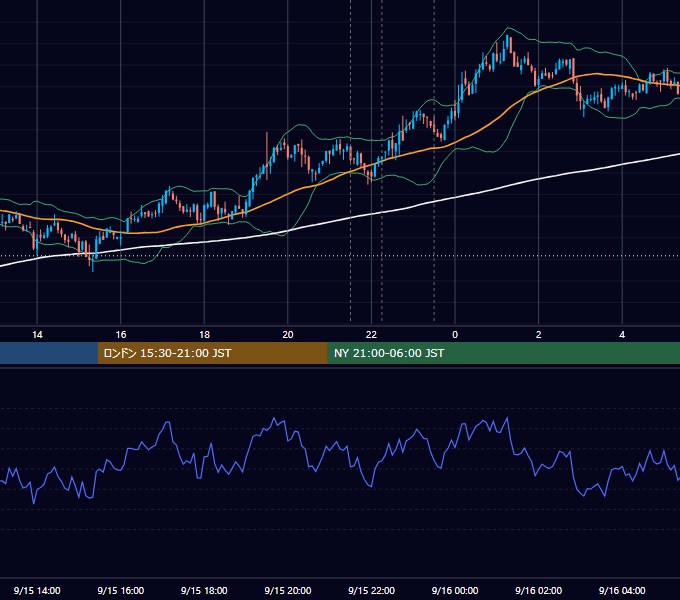Click the 9/15 18:00 date label
The image size is (680, 600).
tap(204, 590)
